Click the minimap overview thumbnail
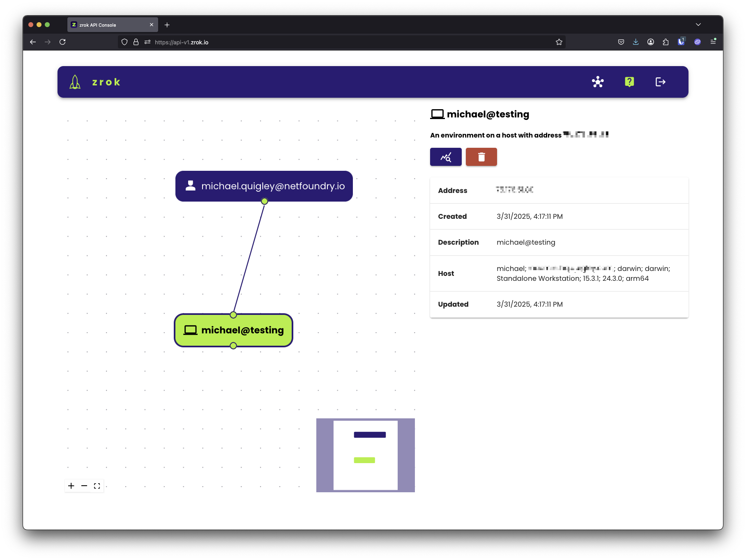This screenshot has width=746, height=560. pos(365,455)
